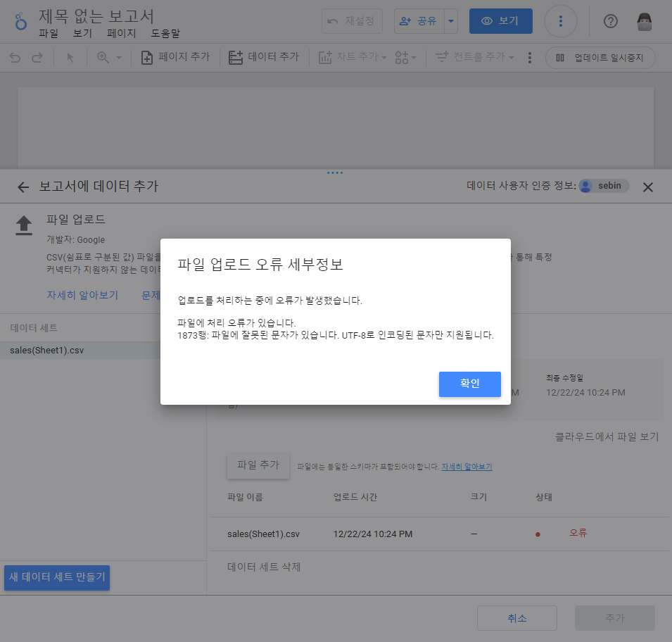Click 파일 이름 column header
The image size is (672, 642).
(x=245, y=497)
